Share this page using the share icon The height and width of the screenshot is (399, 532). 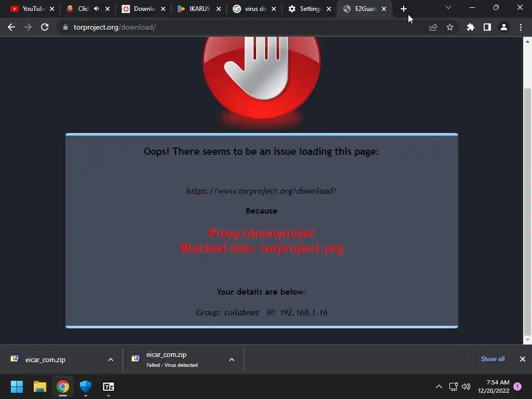(433, 27)
